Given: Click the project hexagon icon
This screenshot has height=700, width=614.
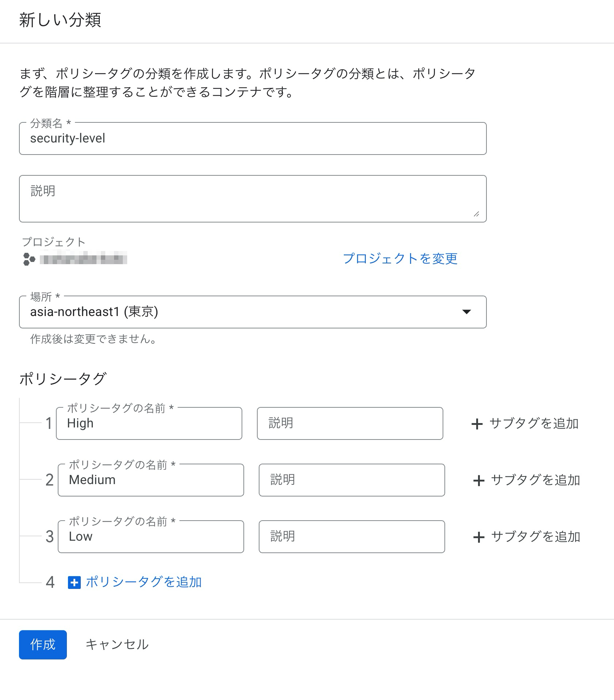Looking at the screenshot, I should point(29,259).
